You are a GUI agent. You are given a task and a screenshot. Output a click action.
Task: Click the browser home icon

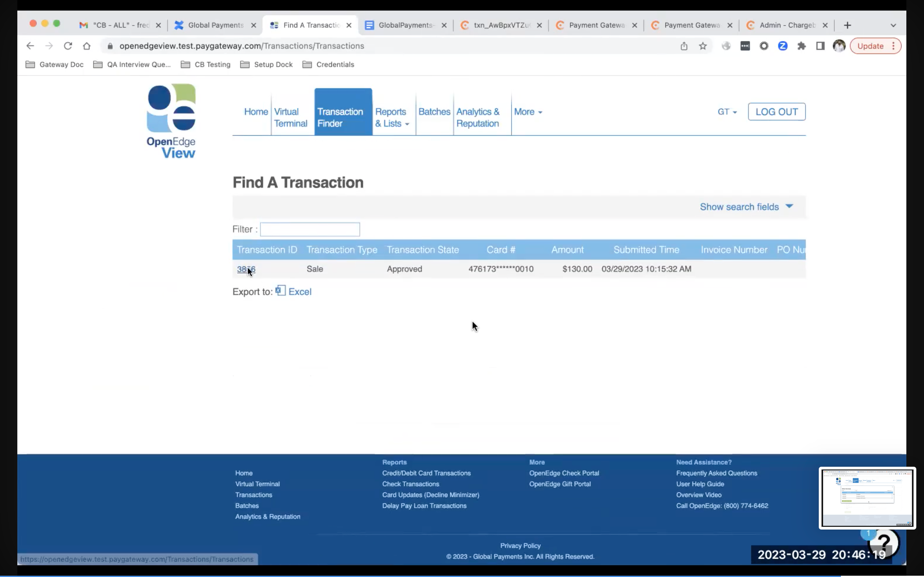point(87,46)
